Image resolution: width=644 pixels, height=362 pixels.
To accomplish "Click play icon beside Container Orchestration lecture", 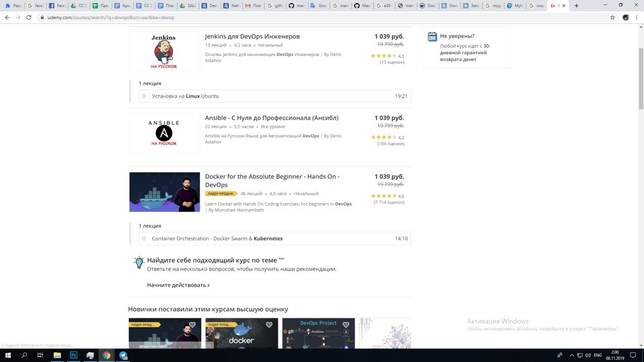I will [x=144, y=239].
